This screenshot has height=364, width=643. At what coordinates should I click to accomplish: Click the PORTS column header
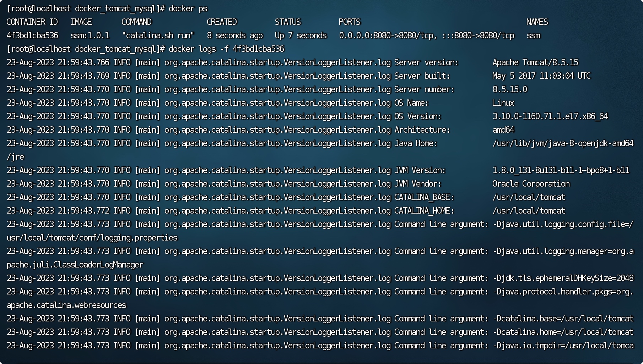[x=350, y=22]
